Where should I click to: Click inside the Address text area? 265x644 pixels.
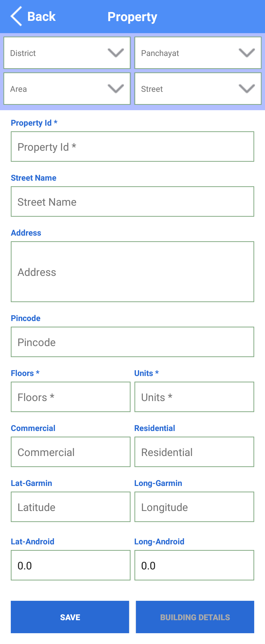coord(132,272)
